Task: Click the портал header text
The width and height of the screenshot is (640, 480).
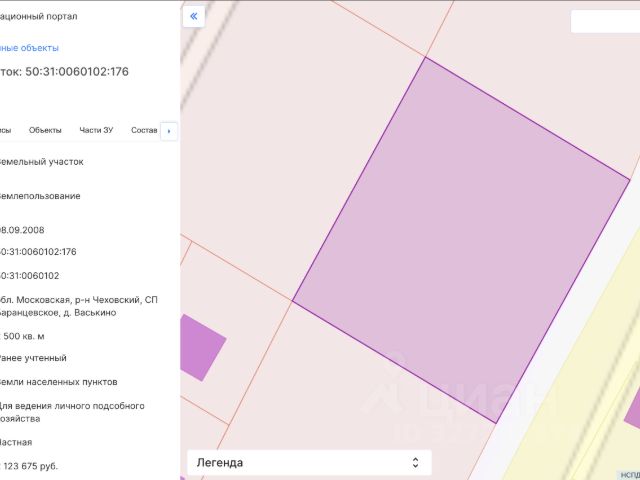Action: coord(59,16)
